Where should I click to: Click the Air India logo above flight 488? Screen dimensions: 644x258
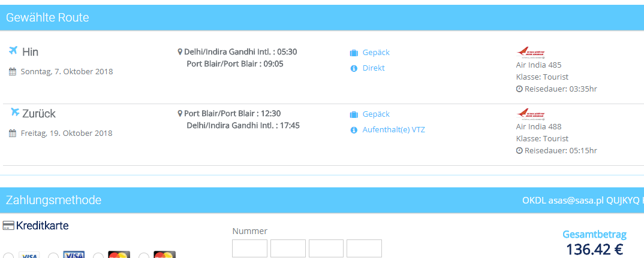pos(531,114)
